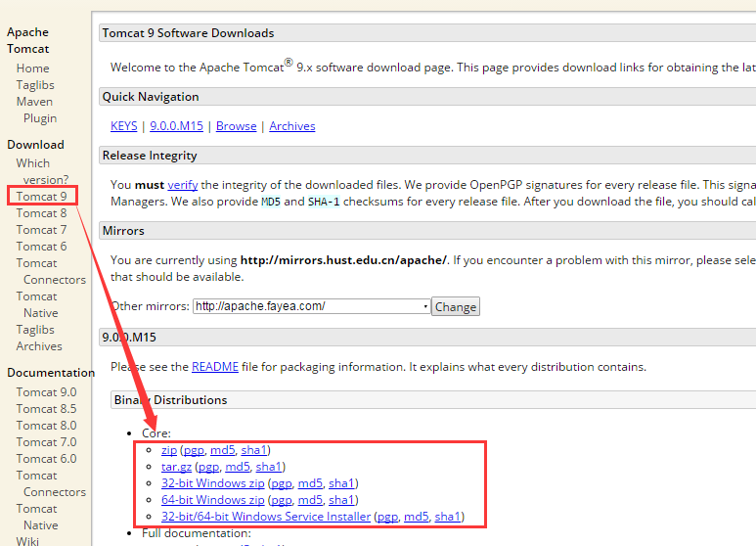This screenshot has height=546, width=756.
Task: Open the Other mirrors dropdown
Action: point(311,306)
